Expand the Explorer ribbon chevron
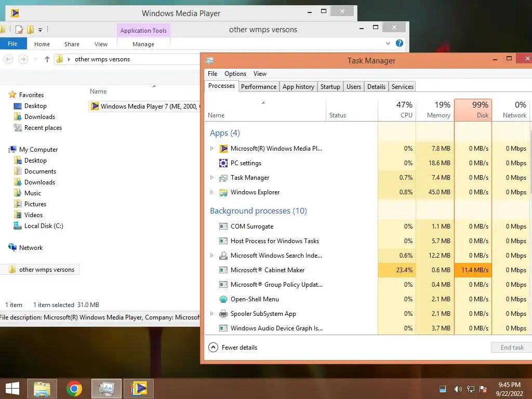 click(388, 44)
